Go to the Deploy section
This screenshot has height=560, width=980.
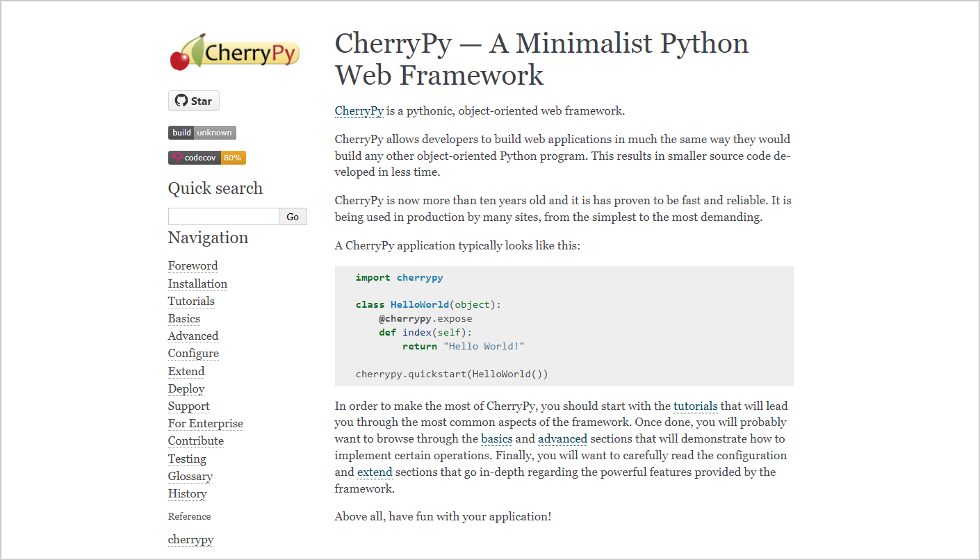(186, 388)
